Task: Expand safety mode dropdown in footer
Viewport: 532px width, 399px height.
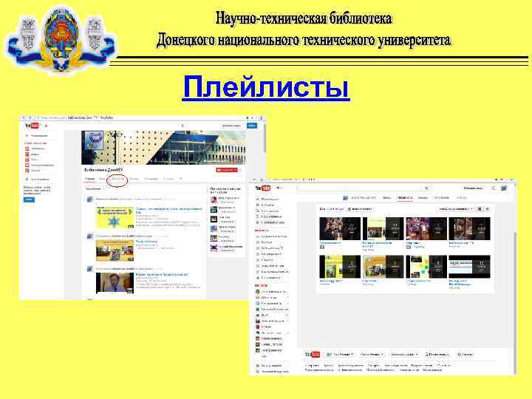Action: point(404,354)
